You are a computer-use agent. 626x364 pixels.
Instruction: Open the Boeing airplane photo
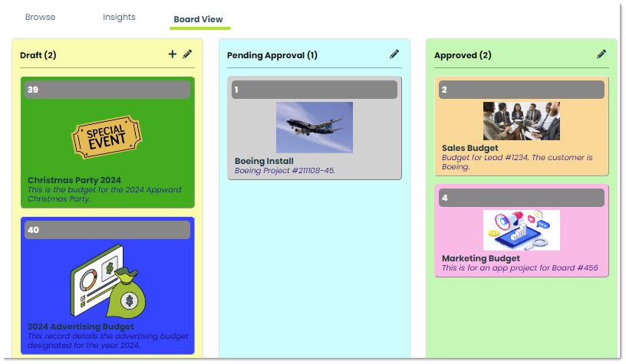[x=315, y=127]
